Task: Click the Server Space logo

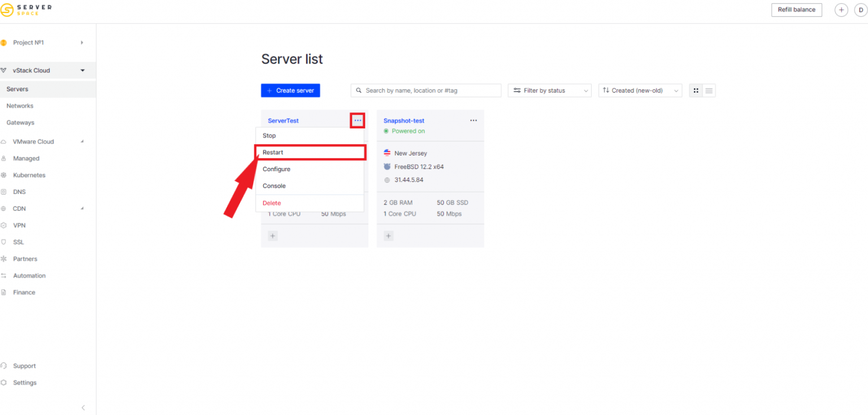Action: coord(26,10)
